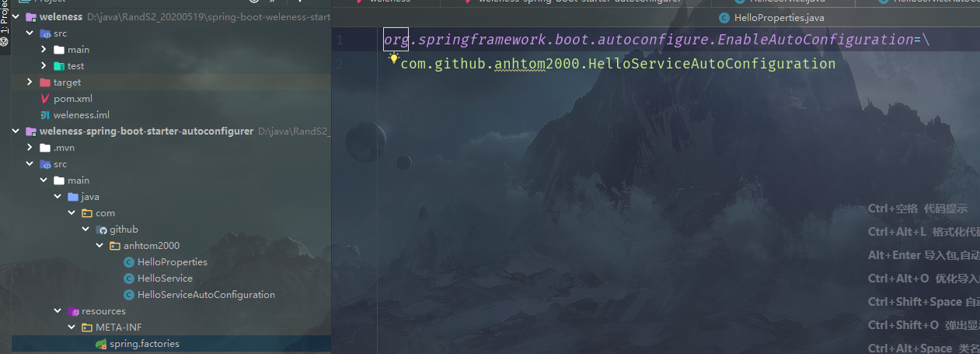
Task: Collapse the weleness-spring-boot-starter-autoconfigurer module node
Action: (x=16, y=131)
